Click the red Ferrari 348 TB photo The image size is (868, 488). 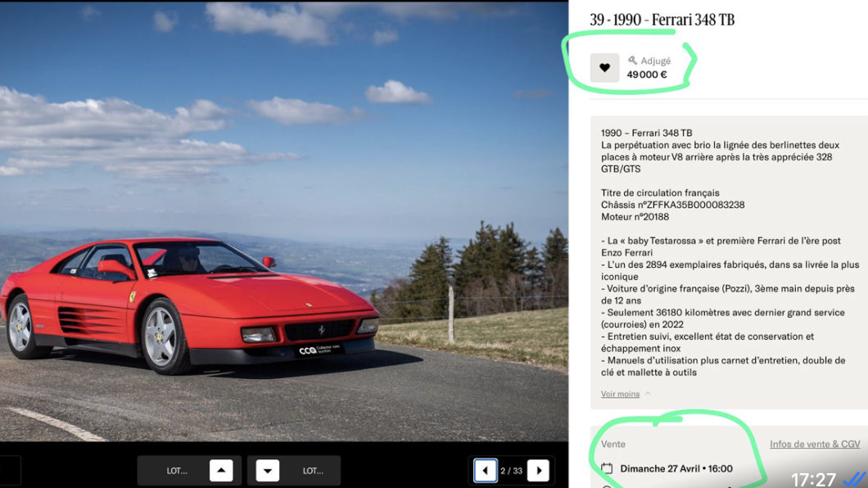(x=284, y=221)
